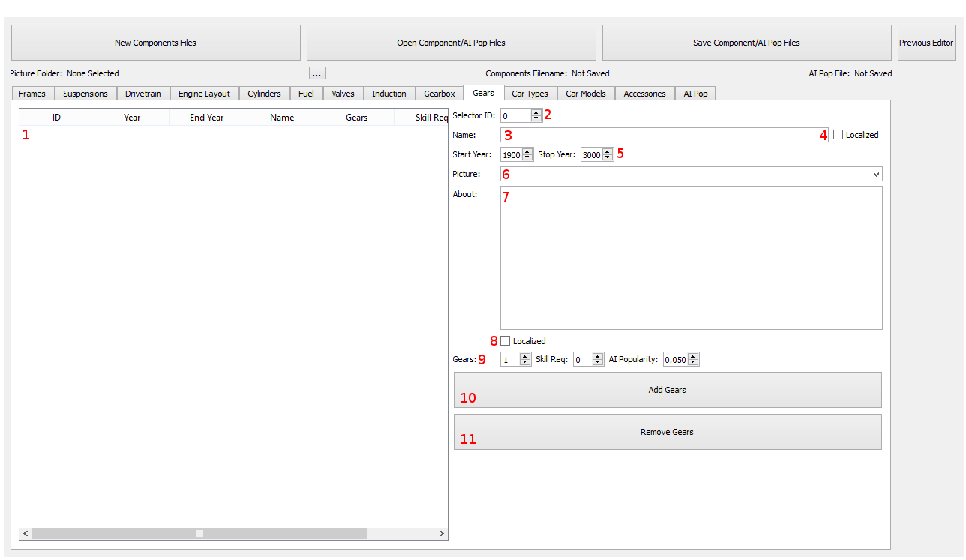This screenshot has width=966, height=560.
Task: Click inside the Name text field
Action: pyautogui.click(x=664, y=135)
